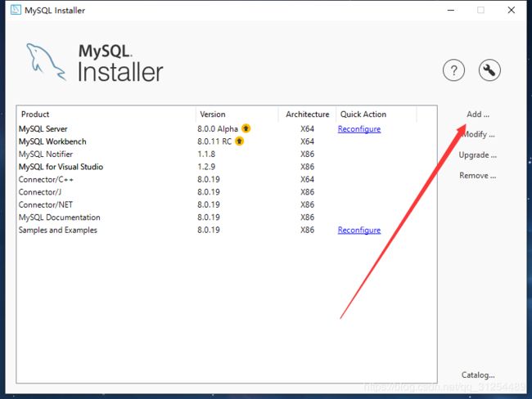Click version 1.1.8 of MySQL Notifier
532x399 pixels.
pyautogui.click(x=206, y=154)
